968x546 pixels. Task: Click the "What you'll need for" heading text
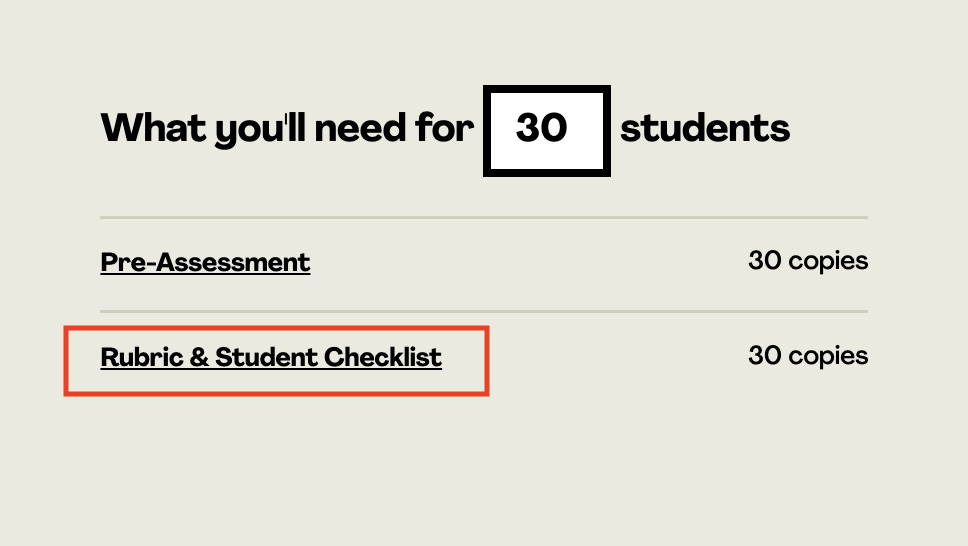coord(288,130)
